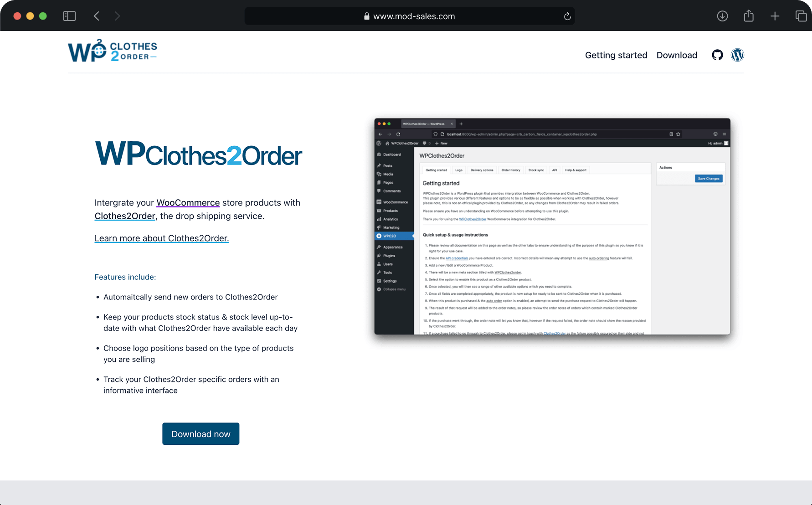Show Safari downloads icon

[722, 16]
